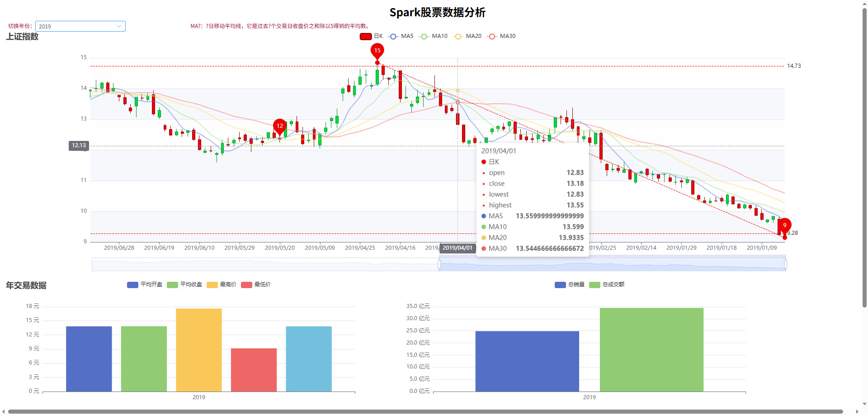Screen dimensions: 868x415
Task: Click the 2019/02/14 x-axis date label
Action: [x=641, y=248]
